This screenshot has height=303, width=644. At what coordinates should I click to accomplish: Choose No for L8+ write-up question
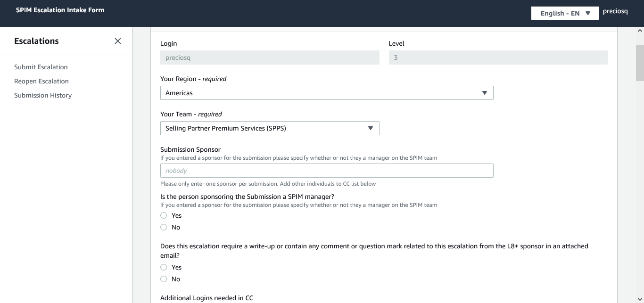pos(164,279)
